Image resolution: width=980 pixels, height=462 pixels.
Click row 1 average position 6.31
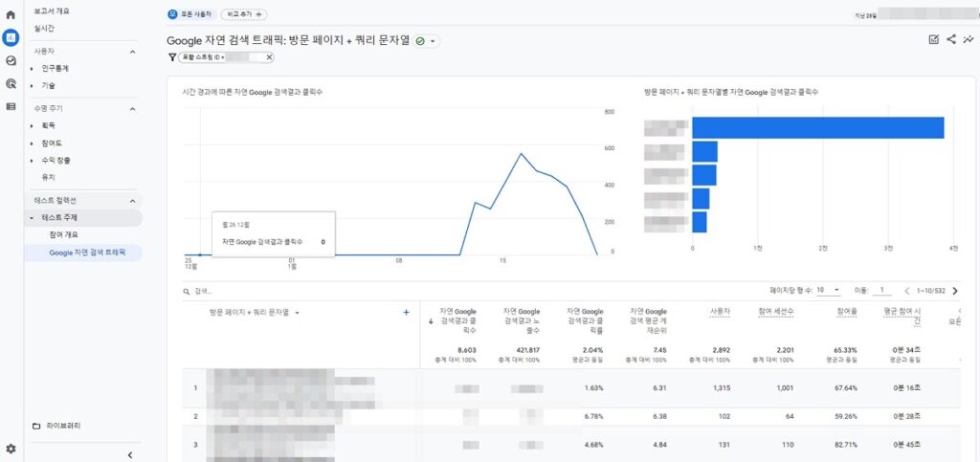[x=659, y=387]
